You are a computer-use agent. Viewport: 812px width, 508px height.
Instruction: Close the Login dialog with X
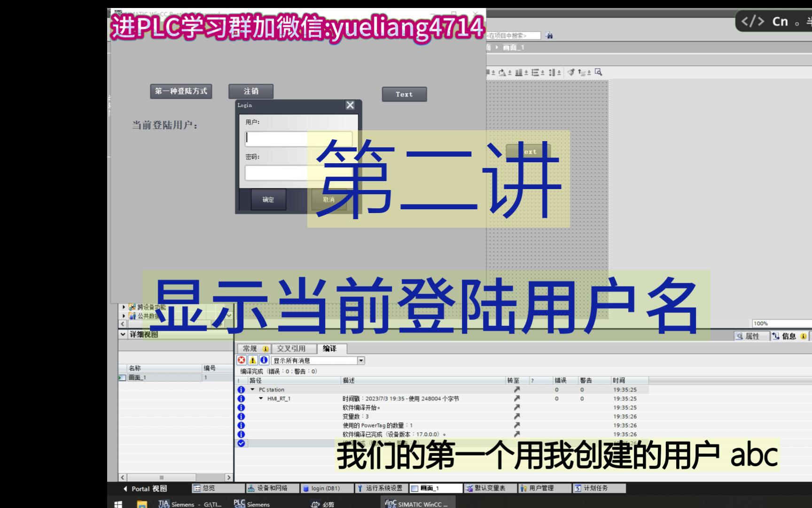point(350,105)
